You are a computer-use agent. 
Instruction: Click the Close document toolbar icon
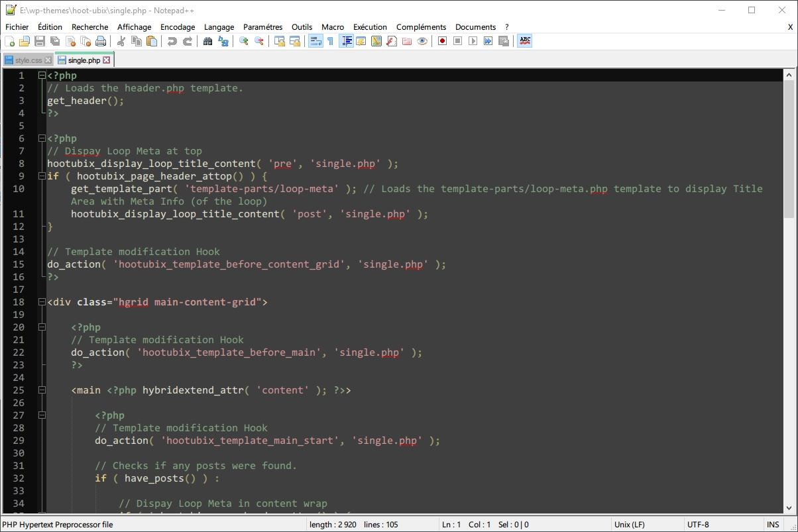[x=70, y=41]
